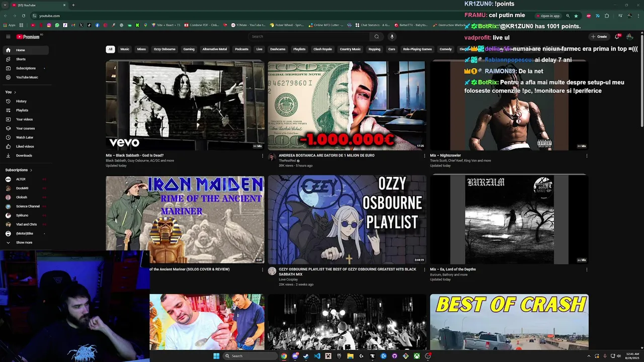This screenshot has width=644, height=362.
Task: Open Picker Wheel bookmark
Action: (x=287, y=25)
